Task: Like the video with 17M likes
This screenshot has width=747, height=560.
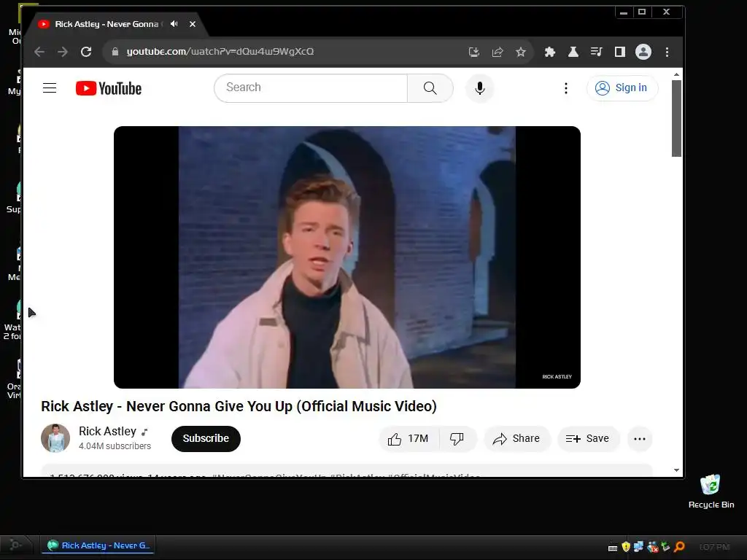Action: coord(409,438)
